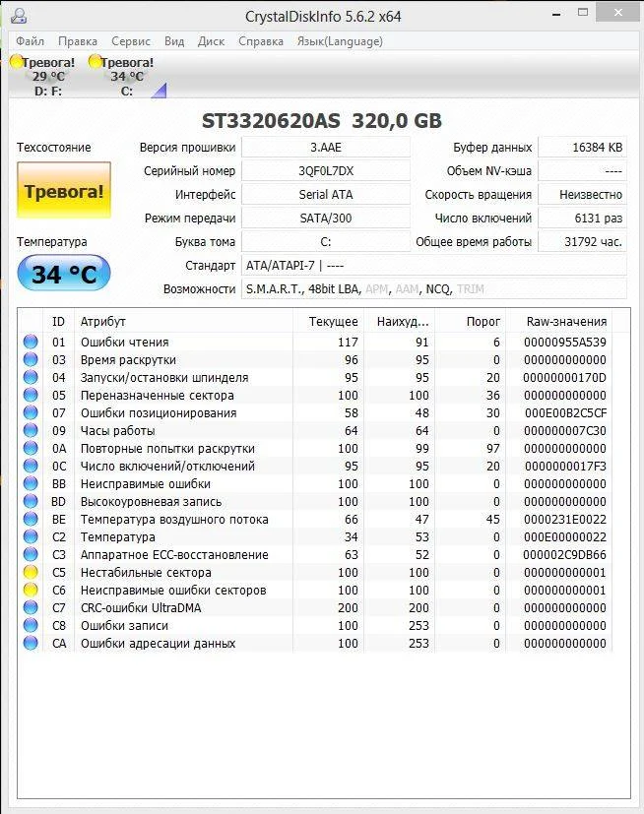The image size is (644, 814).
Task: Click the ST3320620AS 320,0 GB title
Action: tap(321, 121)
